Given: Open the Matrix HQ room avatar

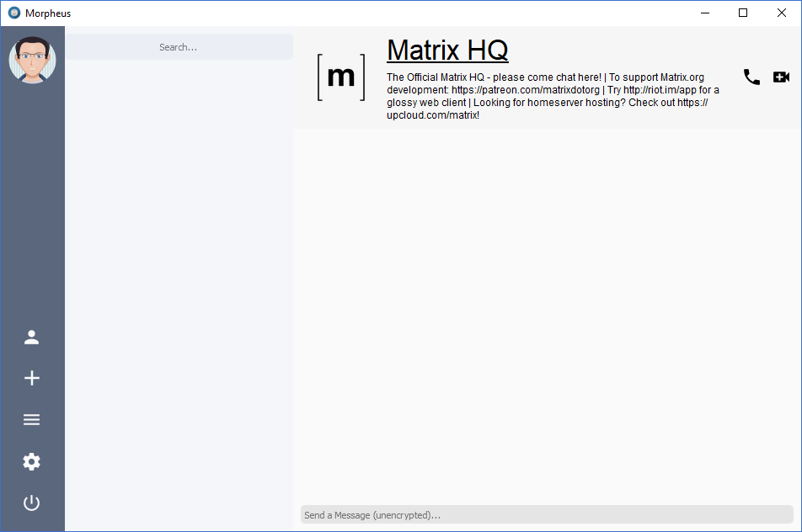Looking at the screenshot, I should point(341,77).
